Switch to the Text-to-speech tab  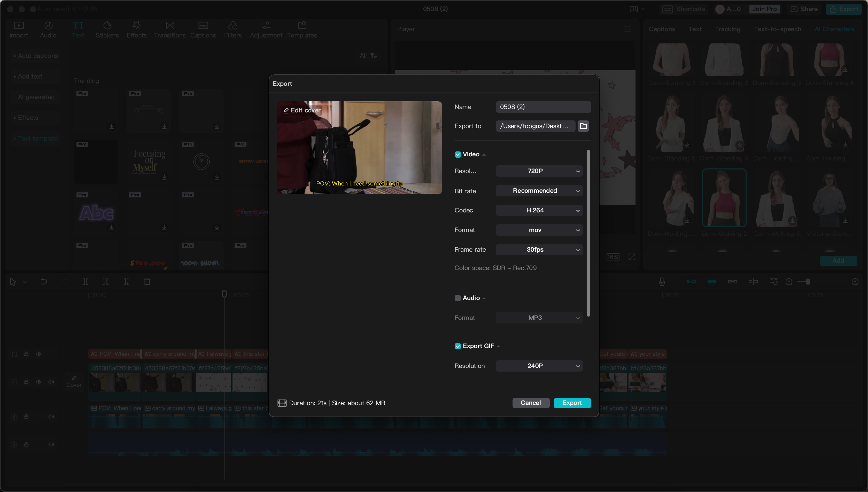(777, 29)
